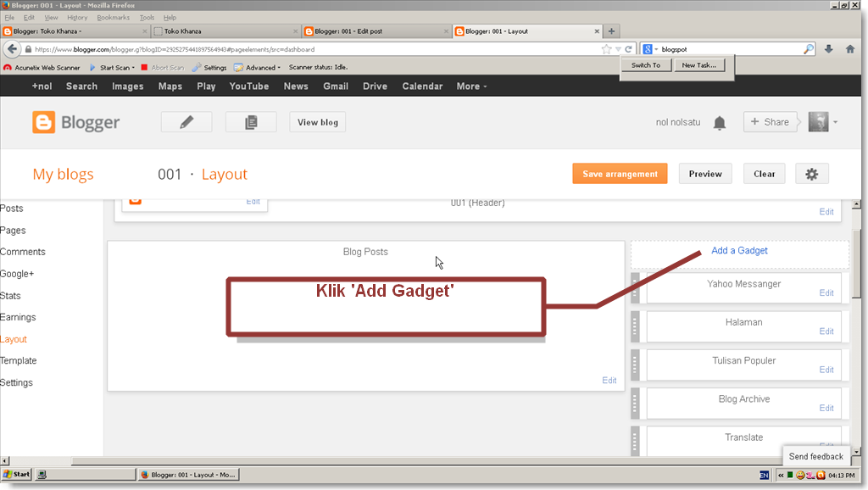Grab the Blog Archive gadget drag handle

635,403
